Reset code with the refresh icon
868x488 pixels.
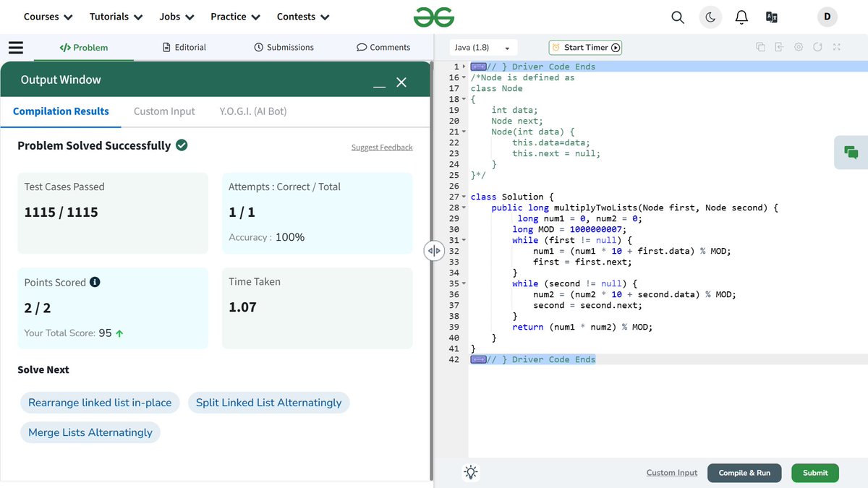[817, 47]
